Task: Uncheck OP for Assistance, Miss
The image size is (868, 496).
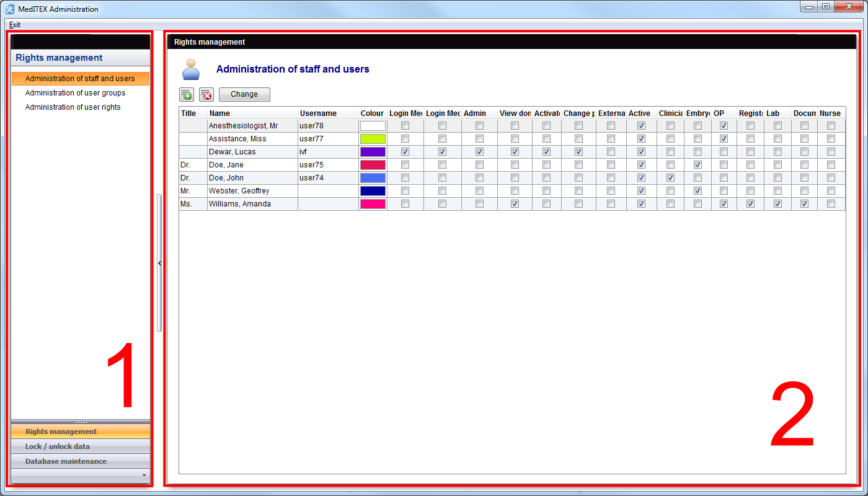Action: tap(724, 139)
